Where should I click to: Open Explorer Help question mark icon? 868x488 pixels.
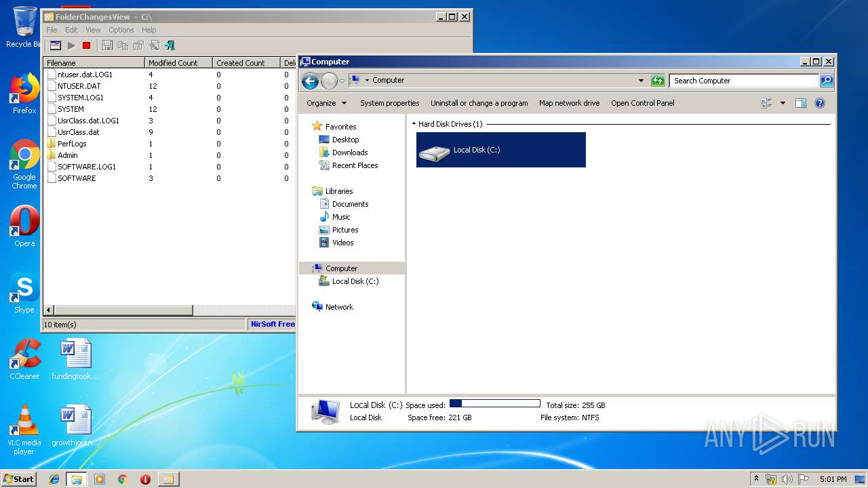click(819, 103)
